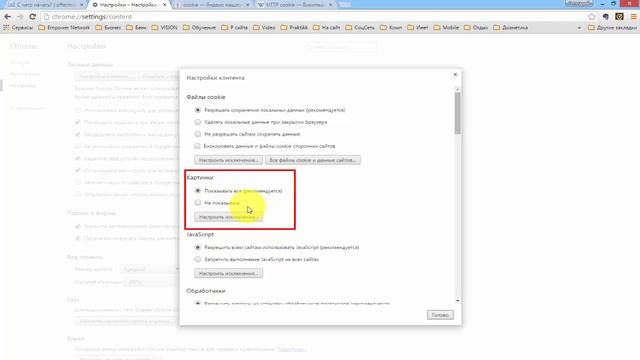Viewport: 640px width, 360px height.
Task: Open the Сервисы apps shortcut
Action: coord(18,28)
